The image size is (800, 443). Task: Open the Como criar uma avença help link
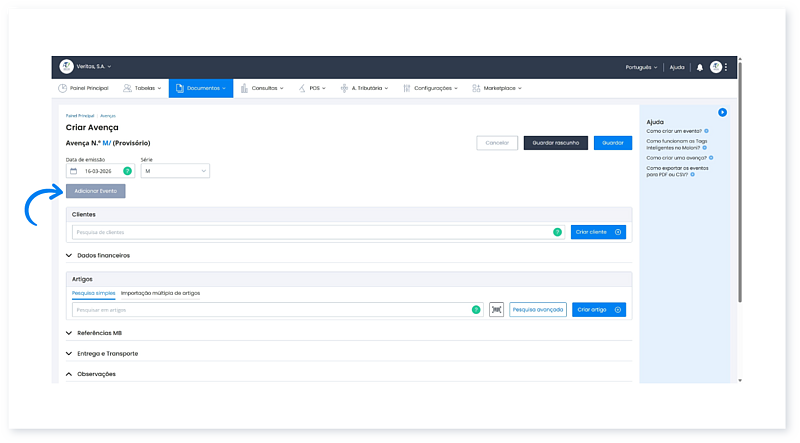pos(674,158)
